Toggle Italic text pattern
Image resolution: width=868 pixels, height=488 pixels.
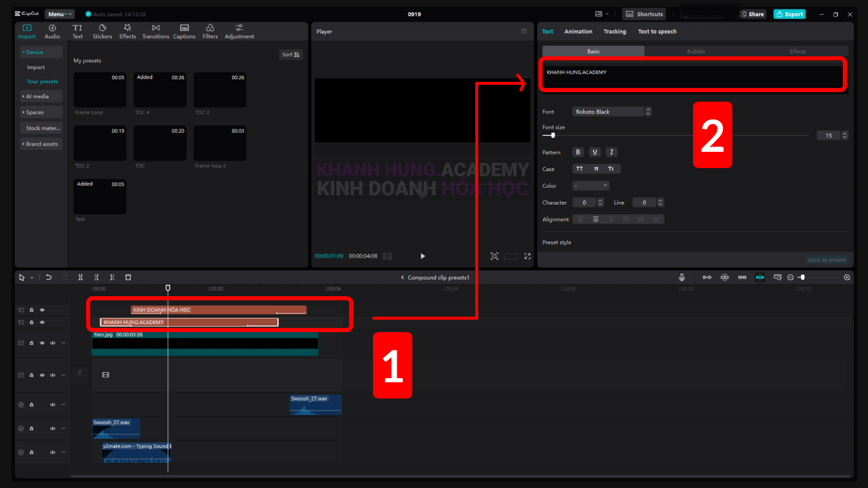(x=611, y=152)
